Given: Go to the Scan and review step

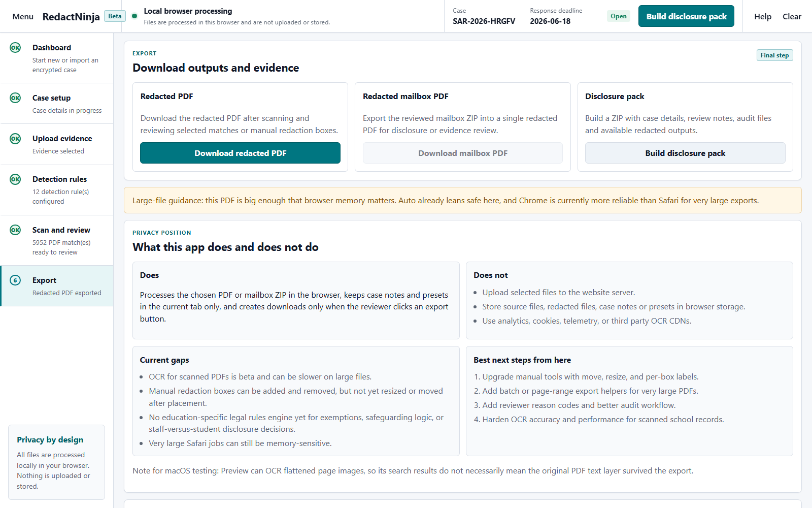Looking at the screenshot, I should [x=57, y=240].
